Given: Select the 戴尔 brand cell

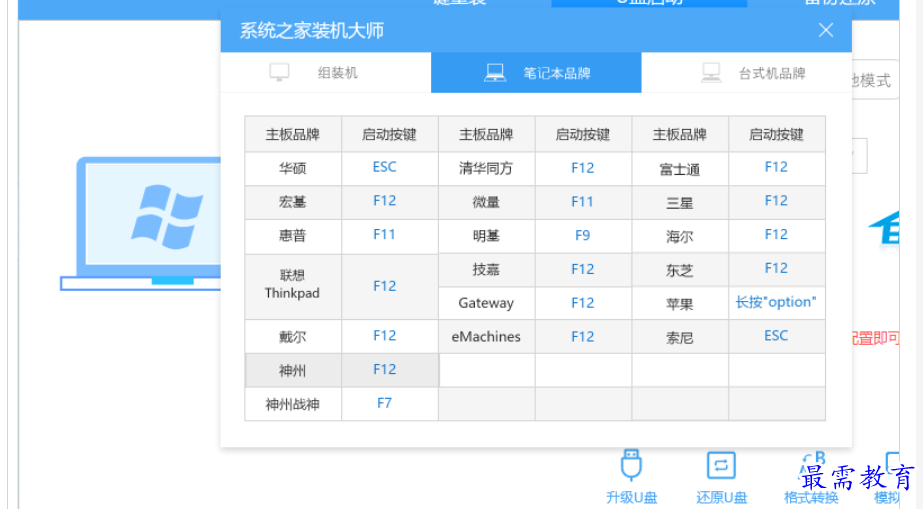Looking at the screenshot, I should [x=293, y=337].
